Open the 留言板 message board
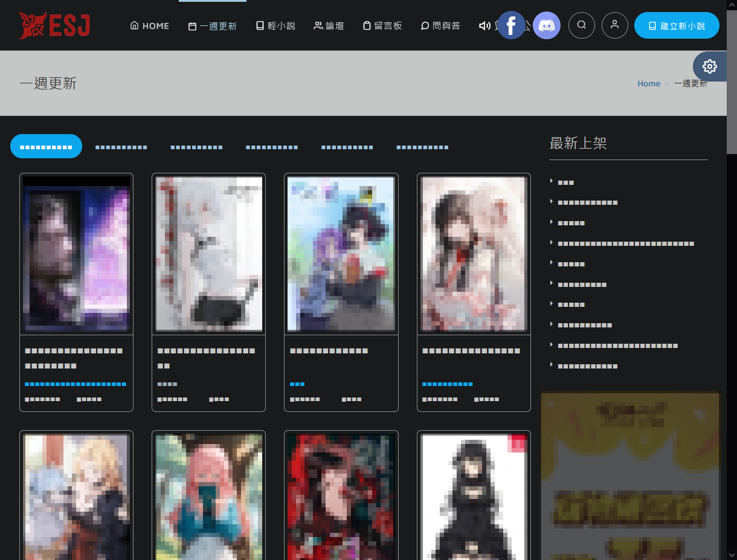 [x=382, y=26]
